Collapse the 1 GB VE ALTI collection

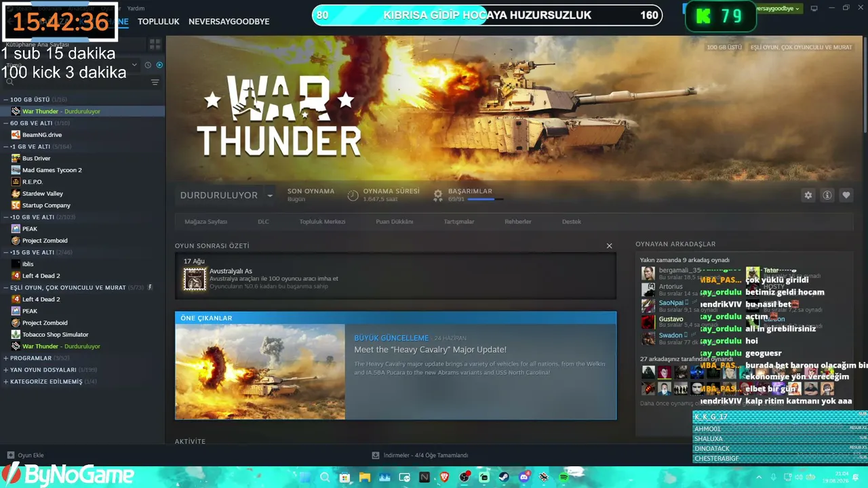click(x=6, y=146)
